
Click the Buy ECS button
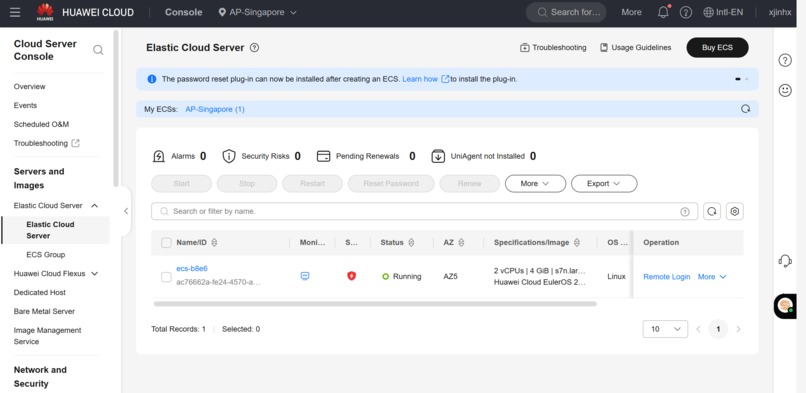click(717, 47)
